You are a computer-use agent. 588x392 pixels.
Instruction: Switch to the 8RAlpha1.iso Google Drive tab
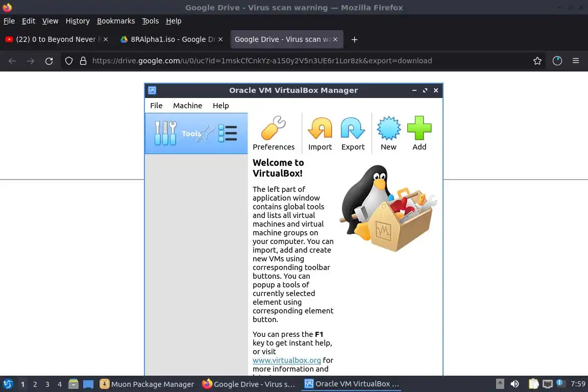(171, 39)
